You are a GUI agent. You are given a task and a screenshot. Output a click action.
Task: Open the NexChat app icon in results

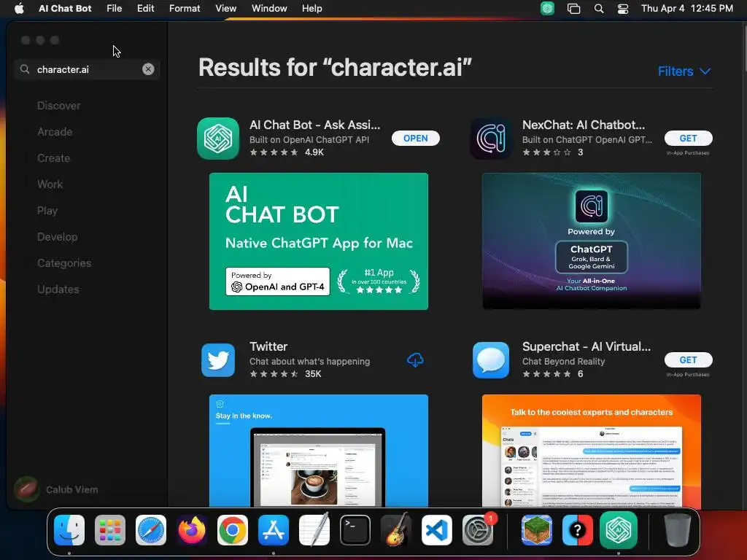pyautogui.click(x=491, y=139)
